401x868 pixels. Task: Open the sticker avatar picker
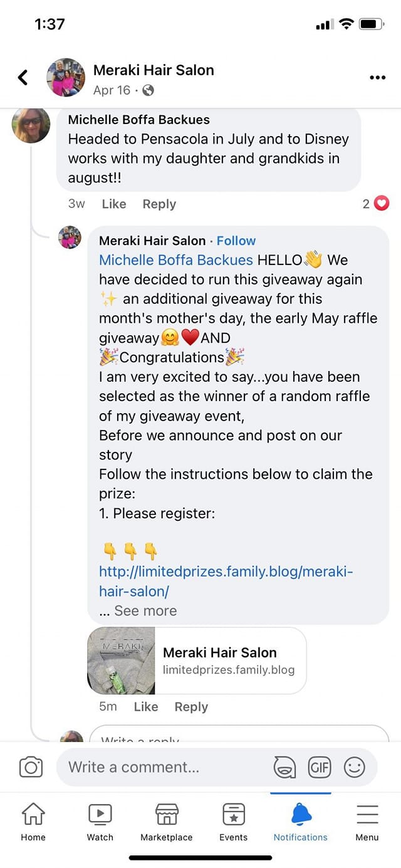[x=284, y=767]
